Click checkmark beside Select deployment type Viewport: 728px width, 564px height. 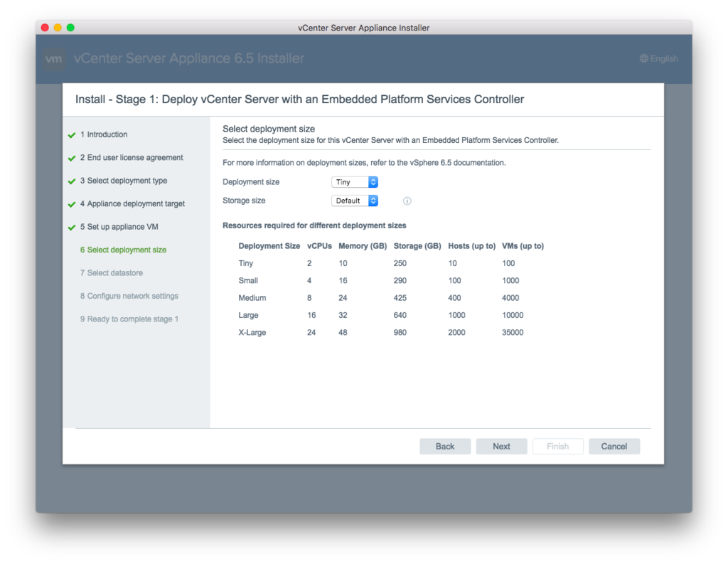72,181
